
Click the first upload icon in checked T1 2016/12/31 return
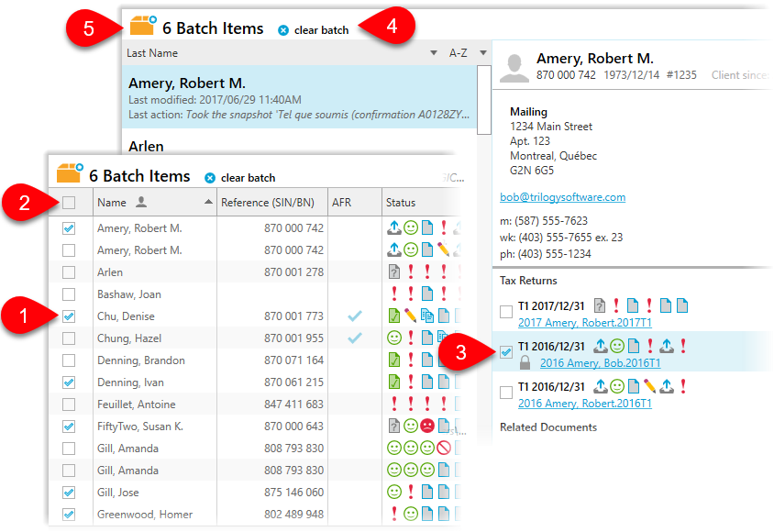pyautogui.click(x=601, y=346)
